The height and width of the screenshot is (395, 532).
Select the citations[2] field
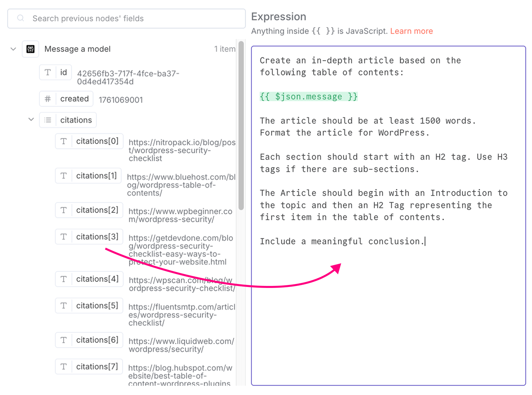97,210
